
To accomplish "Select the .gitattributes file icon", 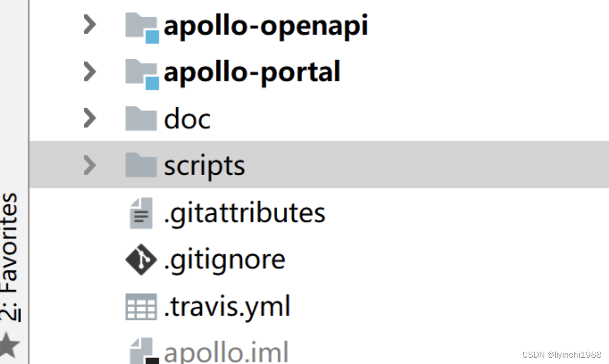I will [x=141, y=212].
